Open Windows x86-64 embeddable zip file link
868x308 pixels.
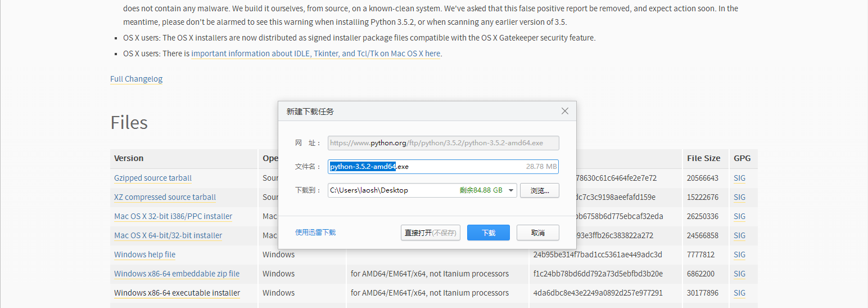tap(177, 274)
